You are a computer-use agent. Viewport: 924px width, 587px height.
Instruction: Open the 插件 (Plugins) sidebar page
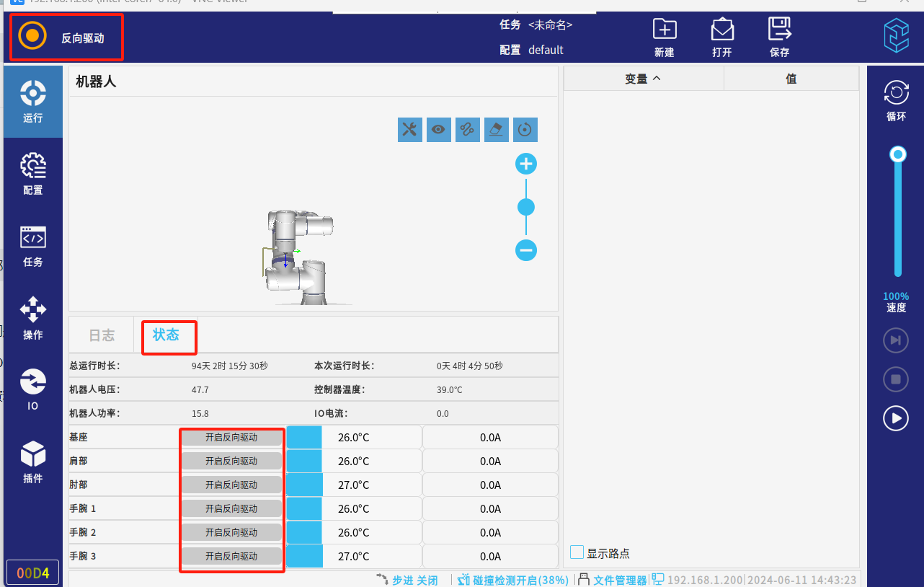pyautogui.click(x=33, y=462)
